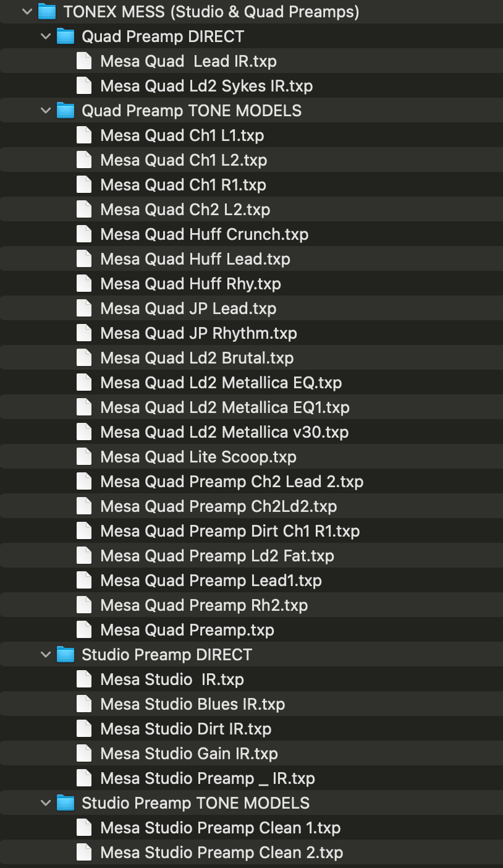Click the Studio Preamp DIRECT folder icon
This screenshot has height=868, width=503.
66,655
